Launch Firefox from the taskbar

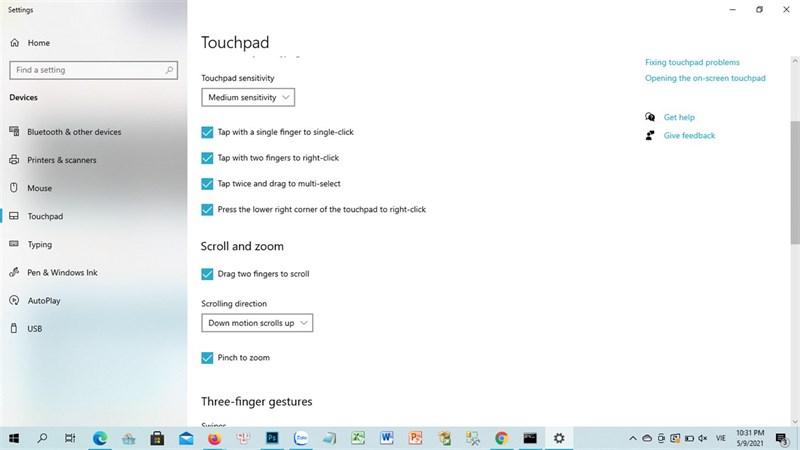(x=215, y=438)
